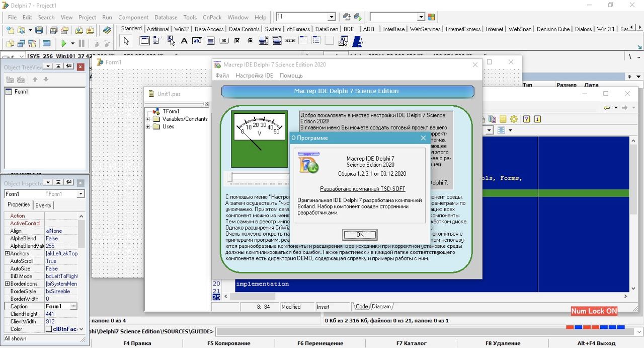The height and width of the screenshot is (348, 644).
Task: Open the 'Разработано компанией TSD-SOFT' link
Action: (x=363, y=189)
